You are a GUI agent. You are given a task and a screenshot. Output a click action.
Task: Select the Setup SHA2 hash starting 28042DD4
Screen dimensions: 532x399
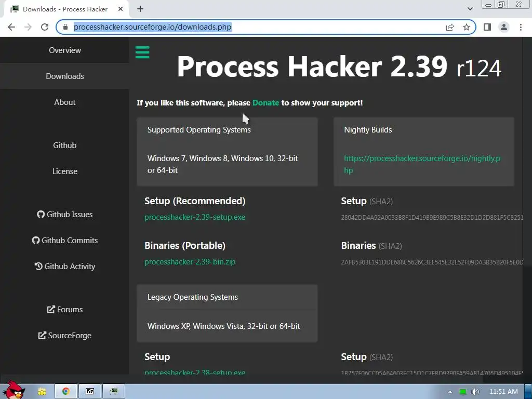(x=432, y=218)
